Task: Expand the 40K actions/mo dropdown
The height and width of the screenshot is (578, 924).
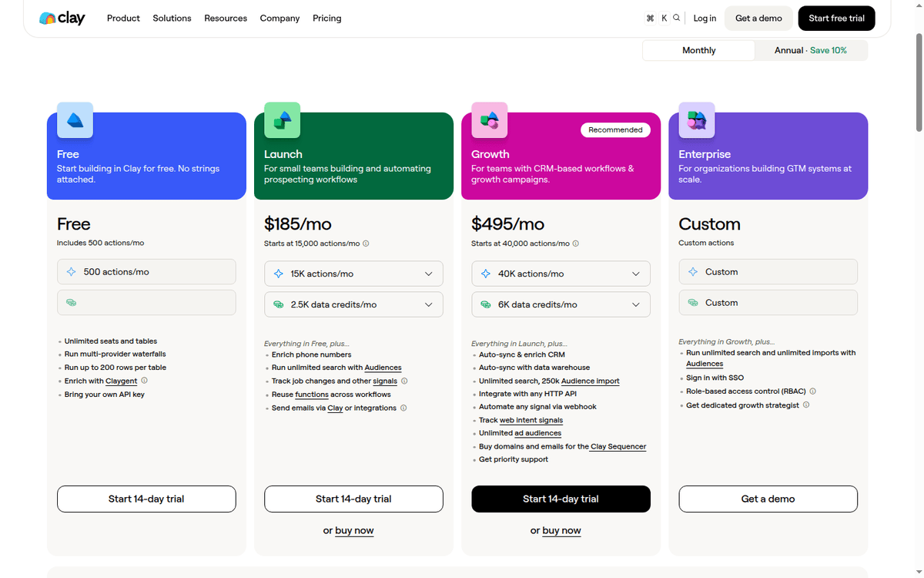Action: [561, 274]
